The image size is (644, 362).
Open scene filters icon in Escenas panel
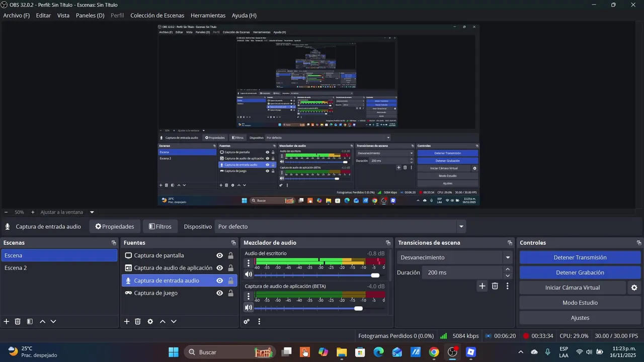pos(30,322)
